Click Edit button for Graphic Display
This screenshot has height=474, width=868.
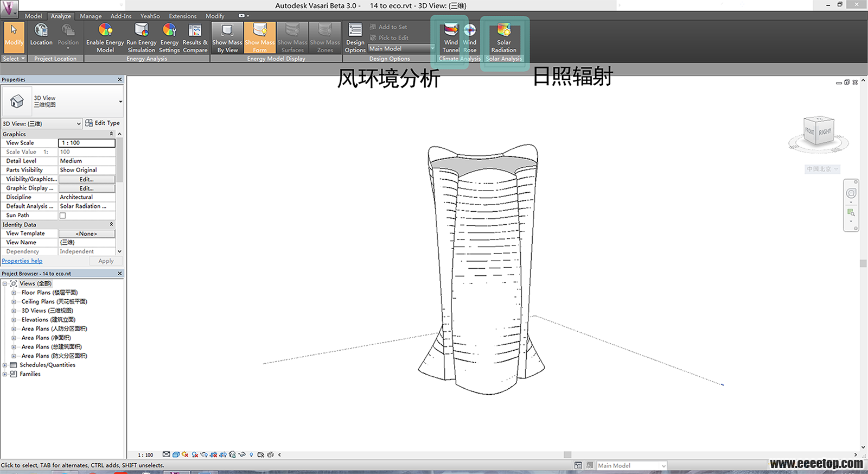(86, 188)
